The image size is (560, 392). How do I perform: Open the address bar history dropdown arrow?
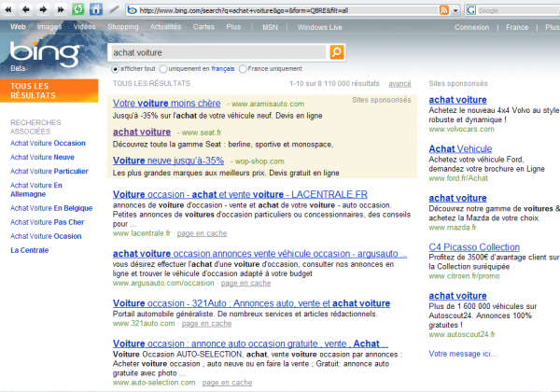point(455,9)
